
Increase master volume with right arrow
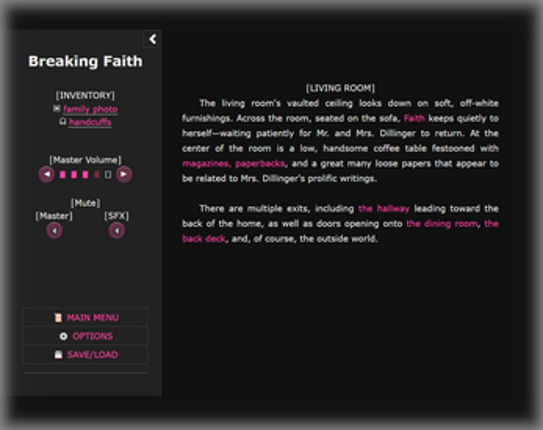click(124, 174)
